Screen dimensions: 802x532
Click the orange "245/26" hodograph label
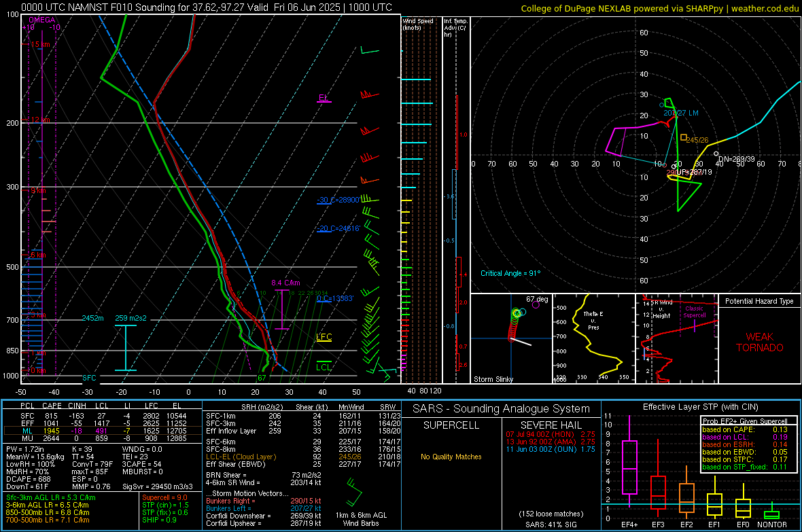point(697,140)
